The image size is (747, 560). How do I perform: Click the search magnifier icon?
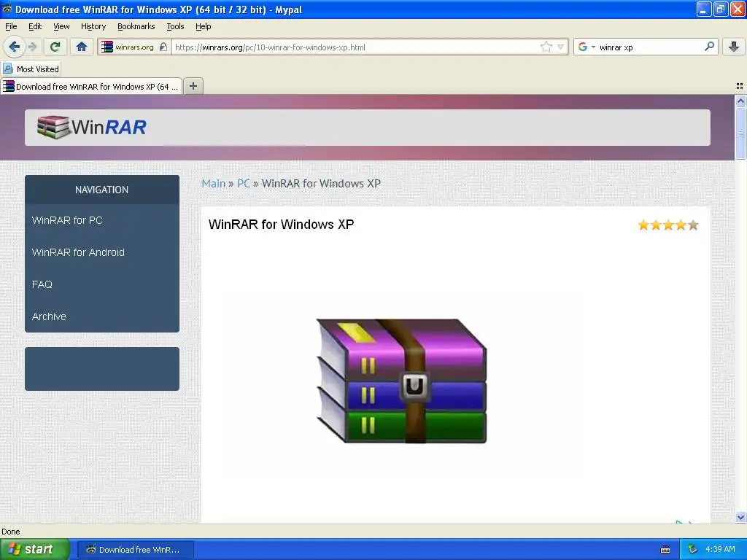click(x=709, y=47)
